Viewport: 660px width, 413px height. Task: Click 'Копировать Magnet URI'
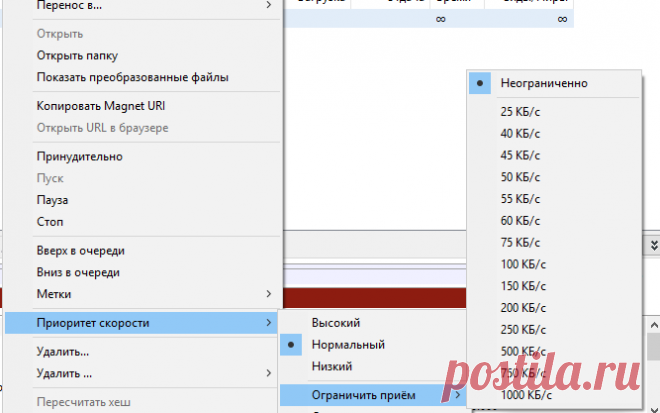(x=143, y=106)
